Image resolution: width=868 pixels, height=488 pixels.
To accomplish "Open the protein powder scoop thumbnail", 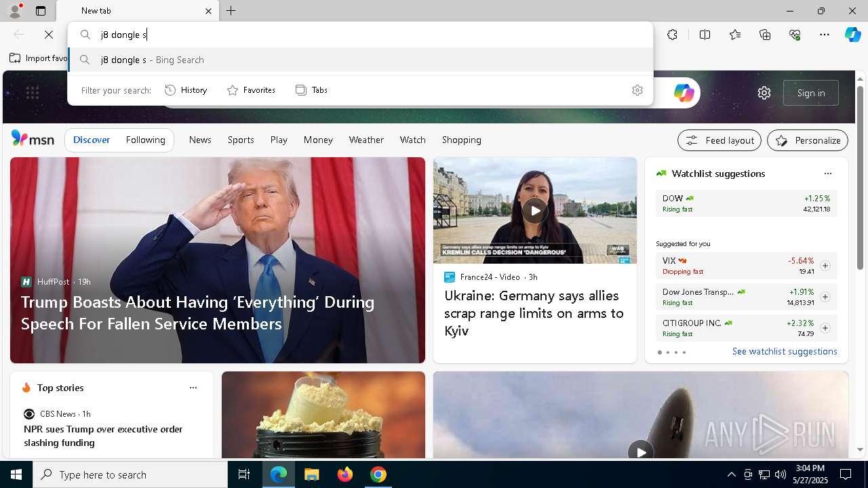I will point(323,415).
